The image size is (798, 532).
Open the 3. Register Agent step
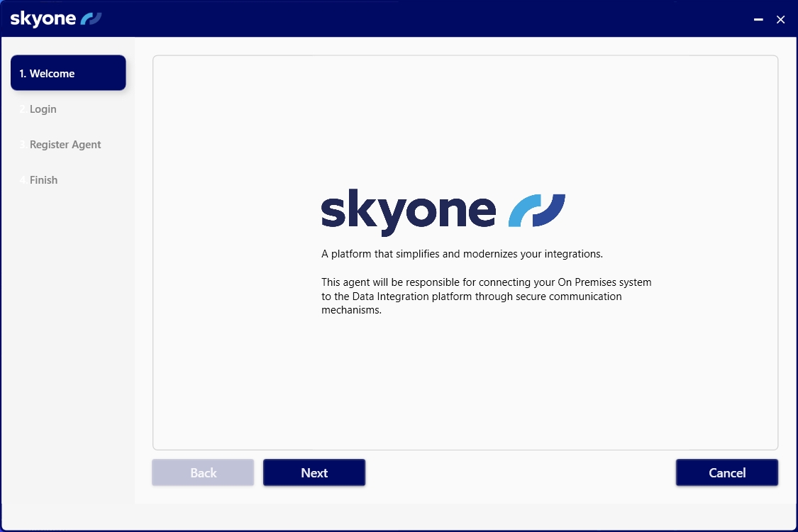[x=65, y=145]
